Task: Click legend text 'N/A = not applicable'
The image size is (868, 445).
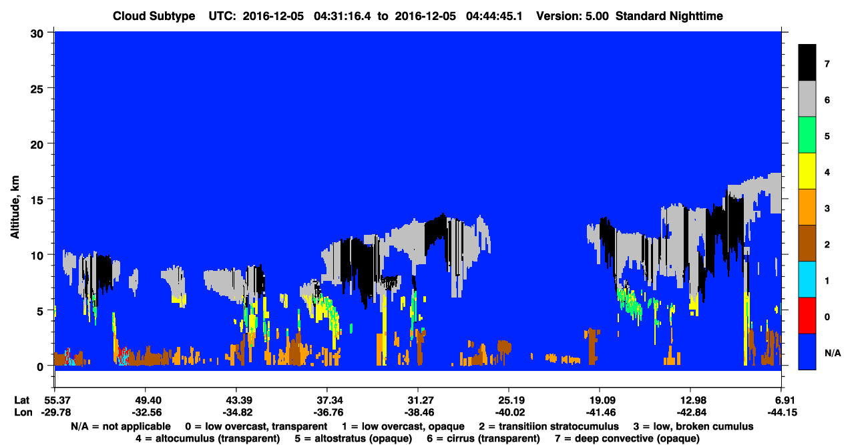Action: click(x=120, y=426)
